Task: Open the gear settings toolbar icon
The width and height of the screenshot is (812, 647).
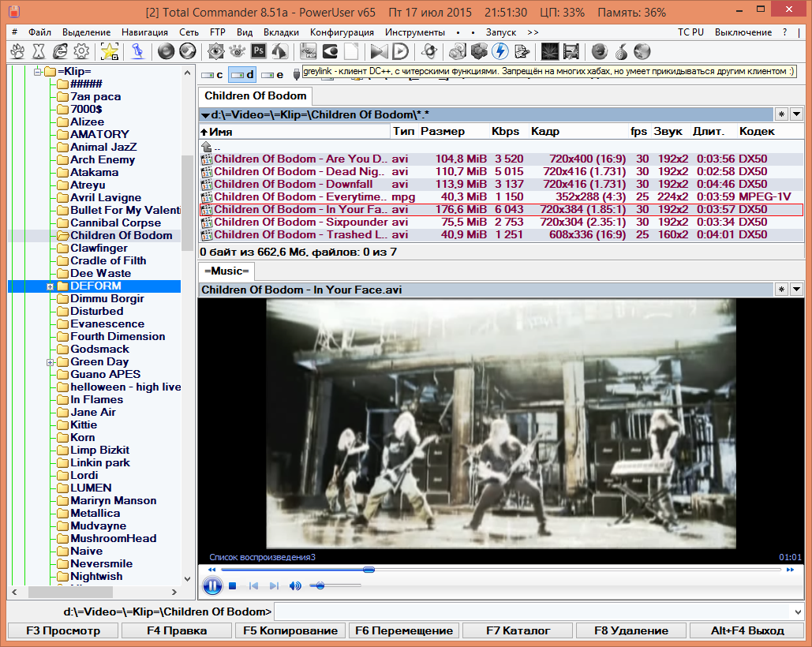Action: click(x=81, y=51)
